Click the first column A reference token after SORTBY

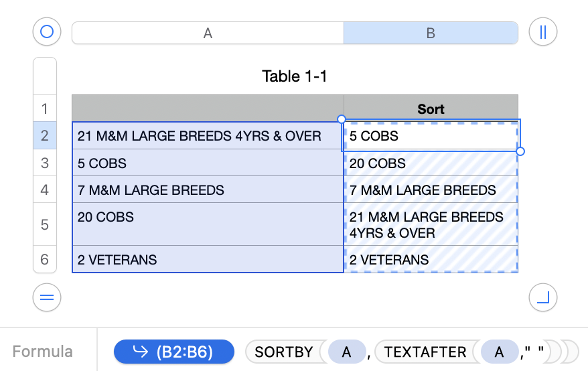(x=346, y=352)
